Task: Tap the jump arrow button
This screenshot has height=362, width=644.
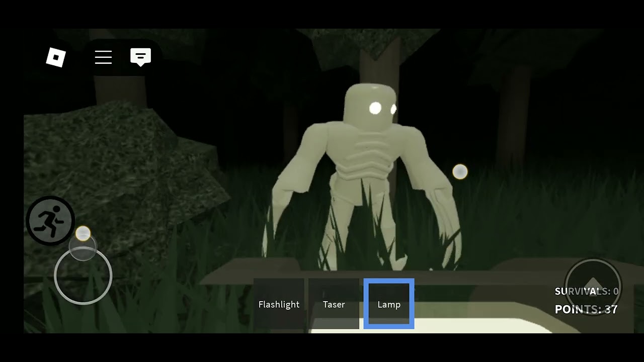Action: click(x=593, y=287)
